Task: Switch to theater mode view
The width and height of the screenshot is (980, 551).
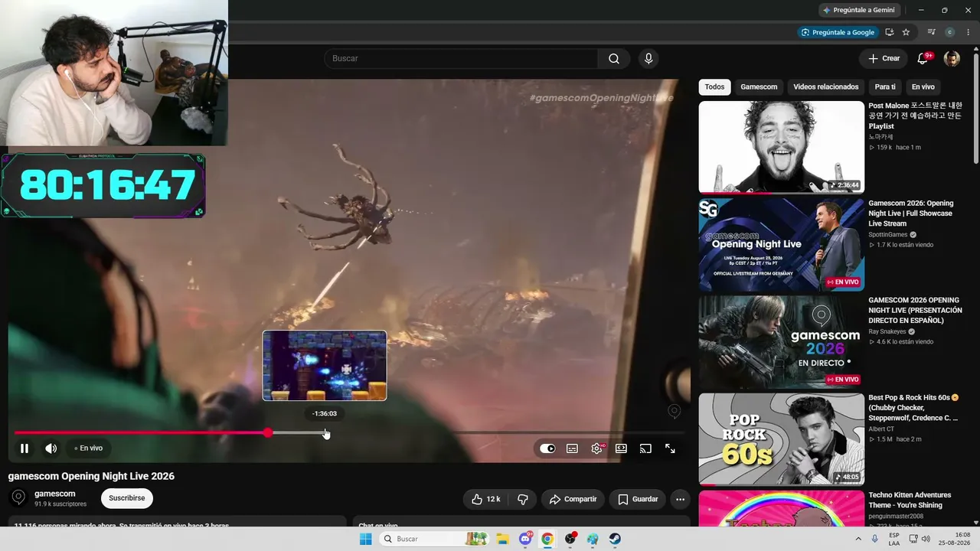Action: pyautogui.click(x=621, y=448)
